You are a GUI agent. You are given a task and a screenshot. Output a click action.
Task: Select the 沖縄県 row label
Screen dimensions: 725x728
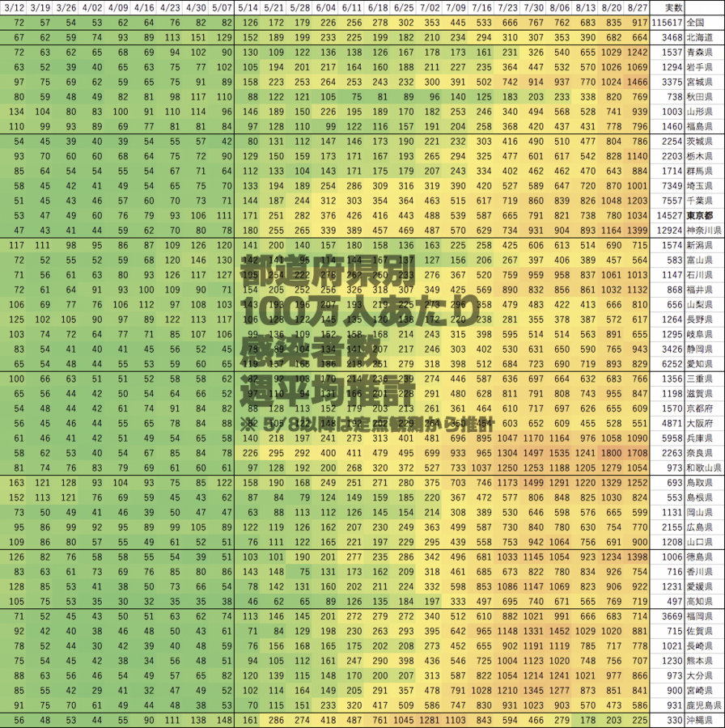[x=699, y=721]
